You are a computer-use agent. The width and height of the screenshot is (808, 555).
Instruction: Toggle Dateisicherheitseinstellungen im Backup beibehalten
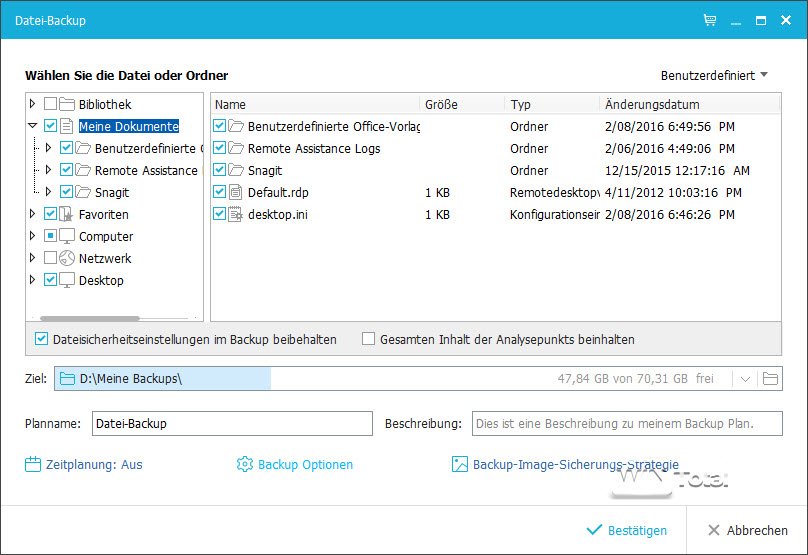[x=41, y=339]
